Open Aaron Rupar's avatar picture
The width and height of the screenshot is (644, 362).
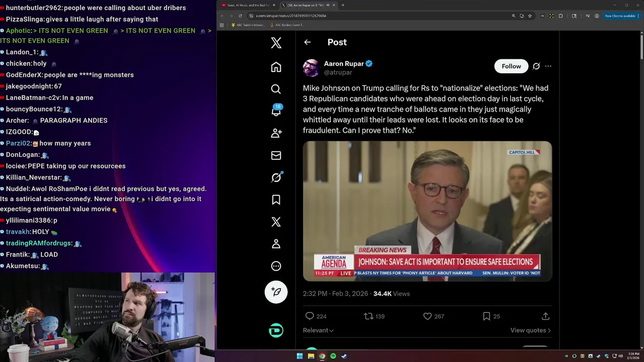click(x=311, y=68)
